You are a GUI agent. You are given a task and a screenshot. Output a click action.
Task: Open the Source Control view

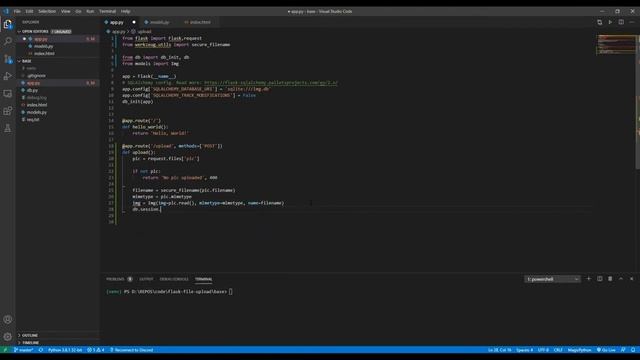pos(8,59)
